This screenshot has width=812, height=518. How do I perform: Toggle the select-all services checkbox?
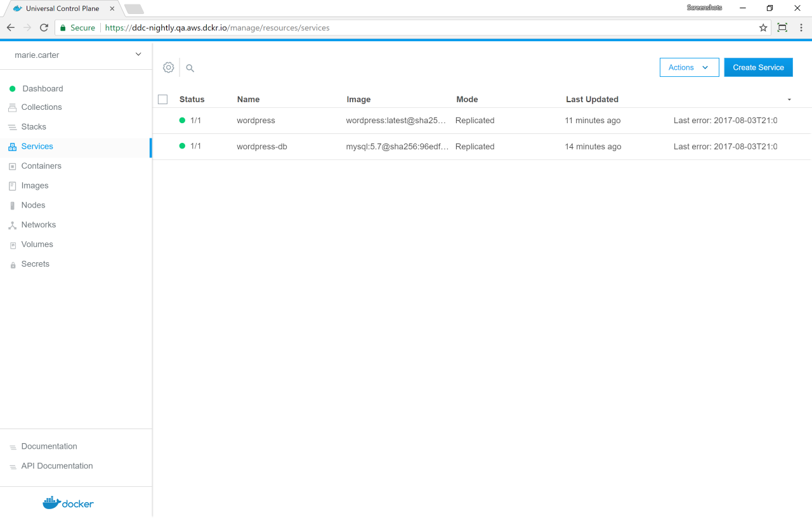pyautogui.click(x=163, y=100)
